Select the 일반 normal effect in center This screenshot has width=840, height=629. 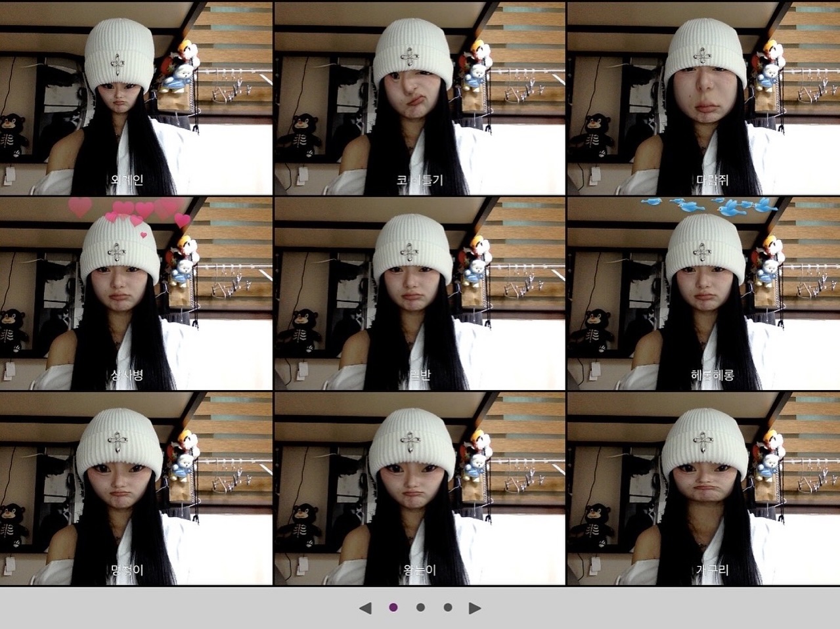click(x=420, y=293)
